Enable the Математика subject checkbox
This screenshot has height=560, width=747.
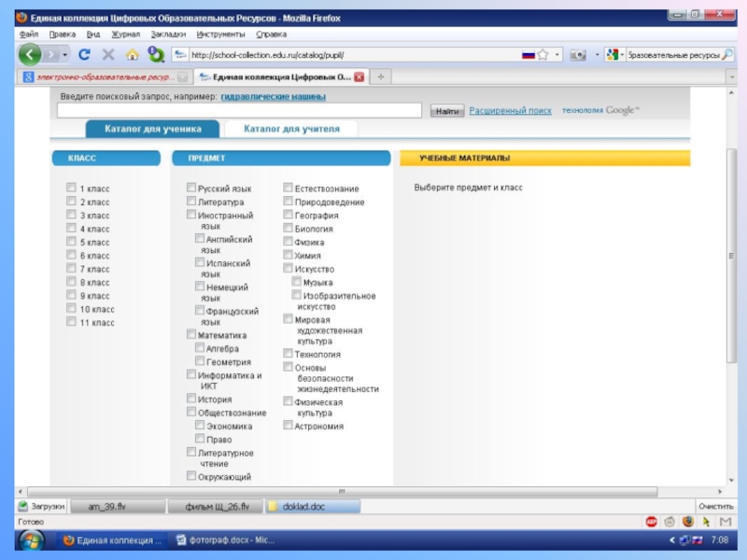(191, 334)
